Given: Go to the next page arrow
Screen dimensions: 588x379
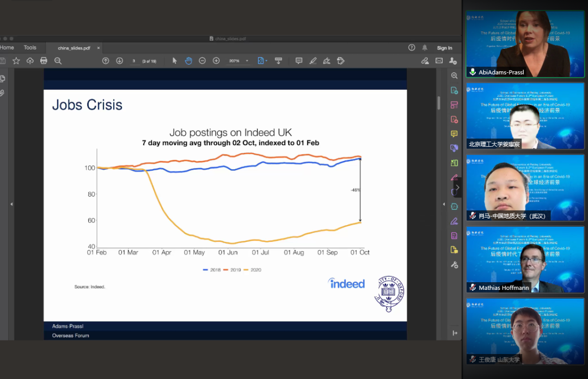Looking at the screenshot, I should pyautogui.click(x=119, y=61).
